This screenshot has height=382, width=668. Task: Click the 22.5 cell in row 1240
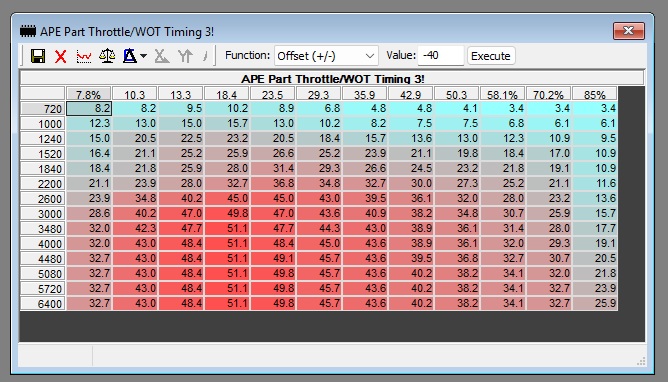pyautogui.click(x=181, y=138)
